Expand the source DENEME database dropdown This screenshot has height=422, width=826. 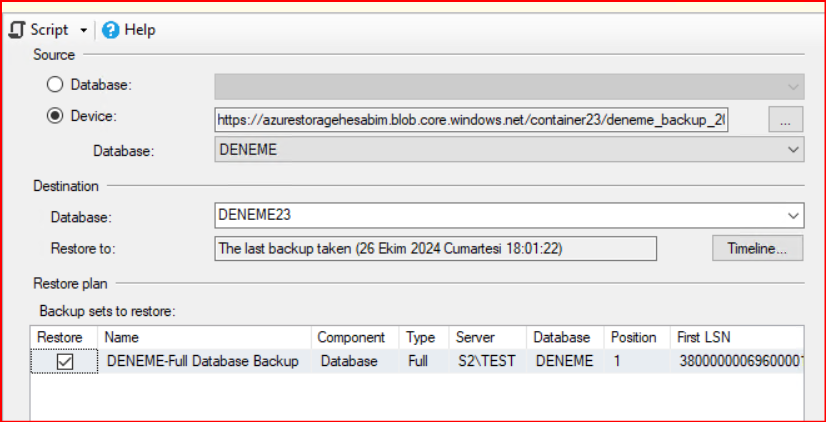(x=793, y=149)
